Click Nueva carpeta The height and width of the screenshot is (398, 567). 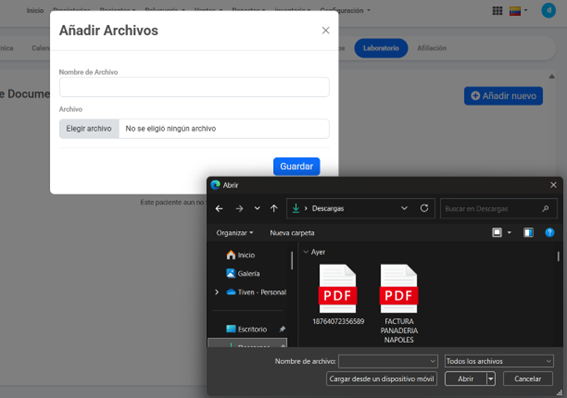[x=292, y=233]
